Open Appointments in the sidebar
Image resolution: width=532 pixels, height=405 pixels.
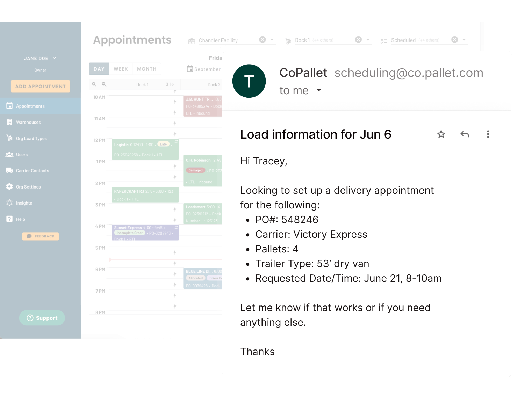pyautogui.click(x=41, y=106)
